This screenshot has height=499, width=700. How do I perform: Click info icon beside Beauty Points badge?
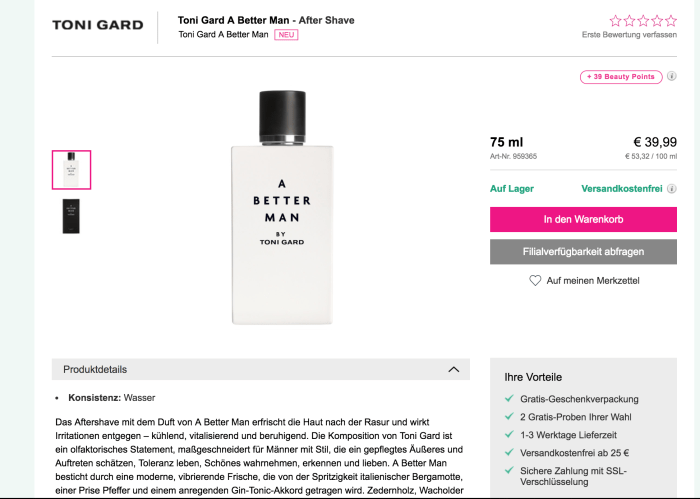coord(672,77)
